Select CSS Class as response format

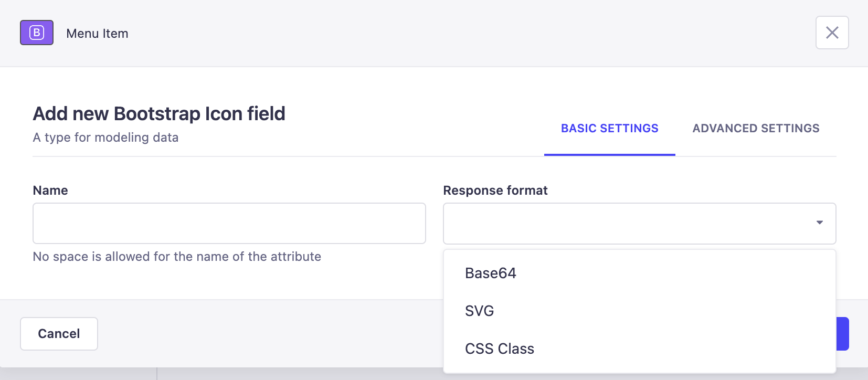(500, 349)
